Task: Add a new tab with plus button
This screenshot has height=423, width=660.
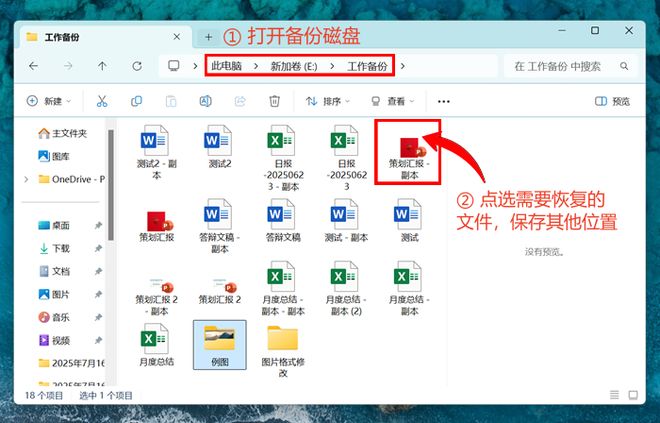Action: [x=208, y=37]
